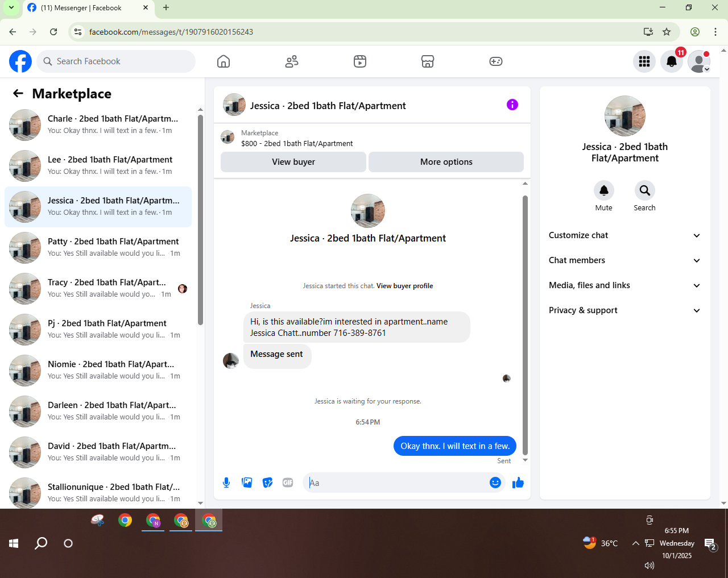Expand Media, files and links section
The height and width of the screenshot is (578, 728).
(625, 285)
